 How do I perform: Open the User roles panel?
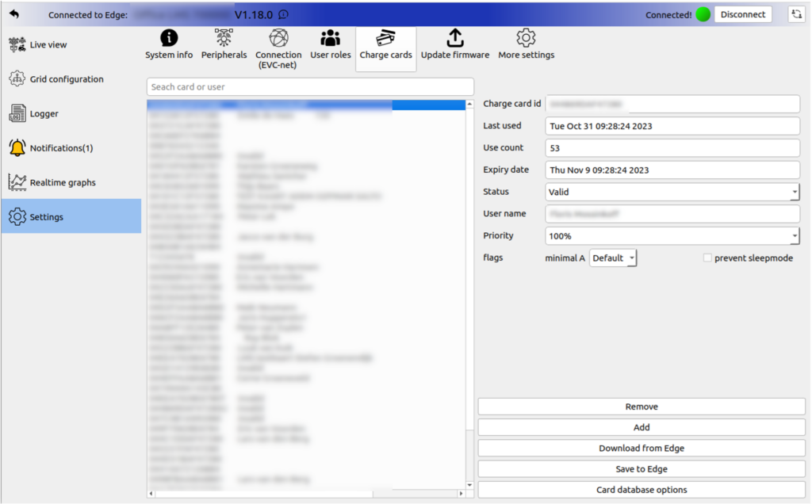331,45
